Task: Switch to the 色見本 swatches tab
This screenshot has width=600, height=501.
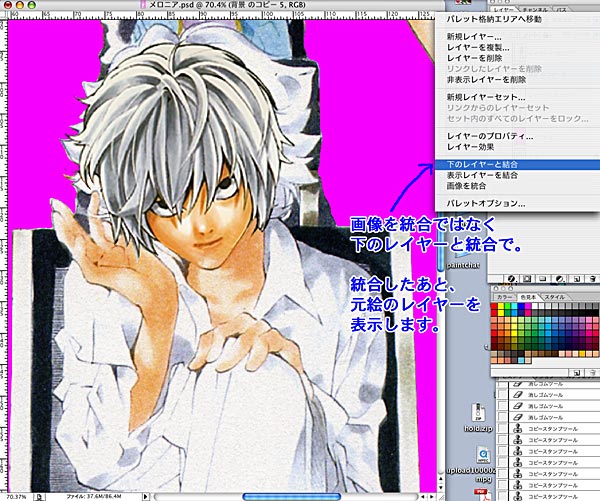Action: click(x=528, y=297)
